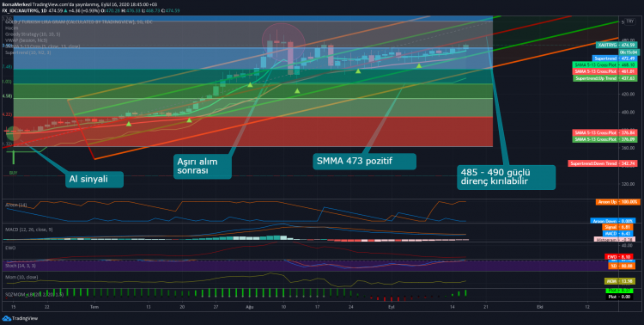This screenshot has width=644, height=325.
Task: Click the Aroon (14) indicator pane label
Action: point(16,205)
